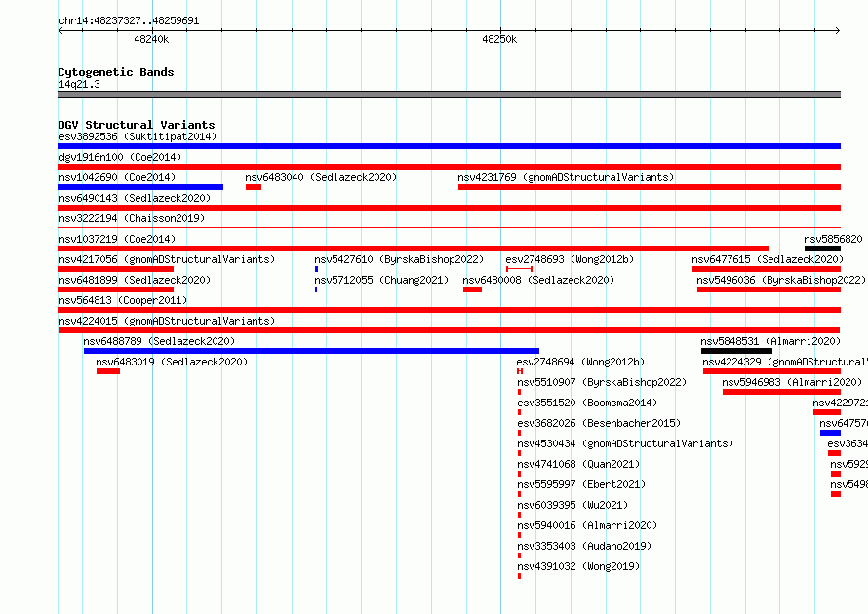Image resolution: width=868 pixels, height=614 pixels.
Task: Click the nsv4741068 (Quan2021) label
Action: click(x=578, y=464)
